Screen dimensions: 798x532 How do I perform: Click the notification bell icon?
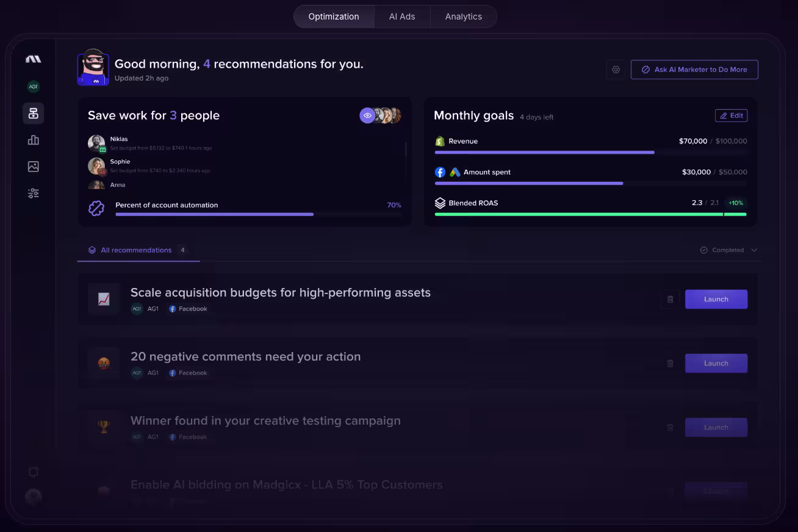34,472
